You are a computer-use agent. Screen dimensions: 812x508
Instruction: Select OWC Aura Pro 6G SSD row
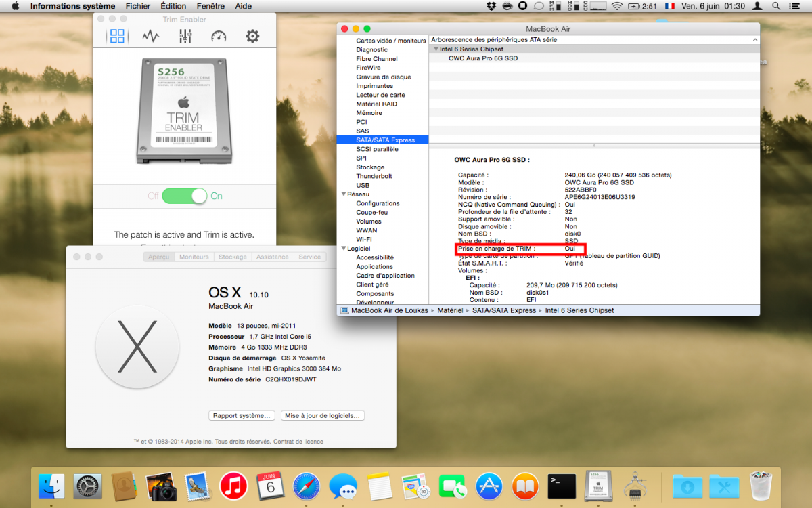pos(594,58)
